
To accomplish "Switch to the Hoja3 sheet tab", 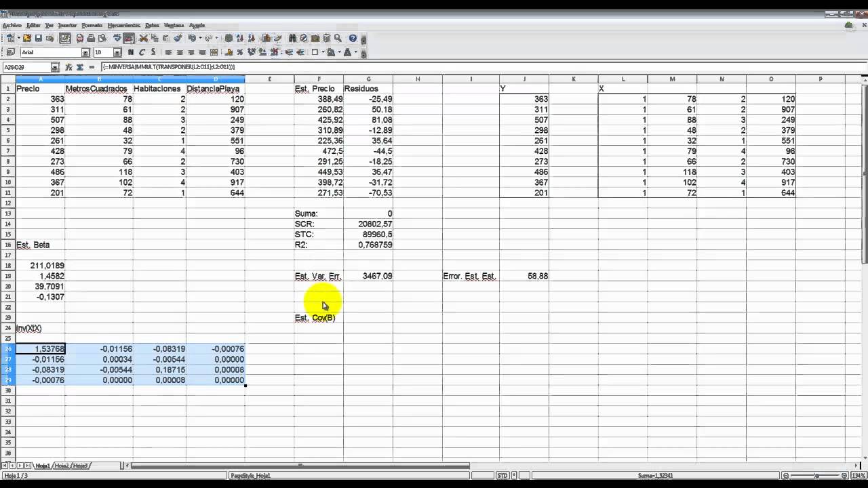I will click(x=81, y=466).
